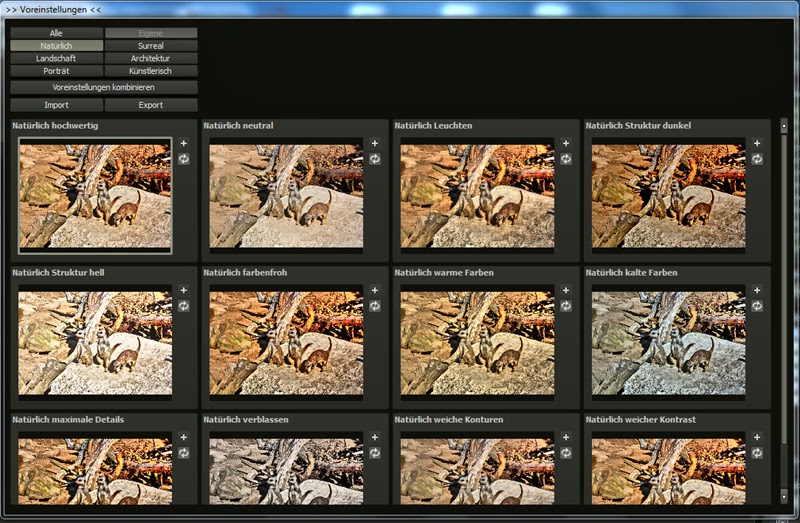Click the Export button
The height and width of the screenshot is (523, 800).
[151, 105]
